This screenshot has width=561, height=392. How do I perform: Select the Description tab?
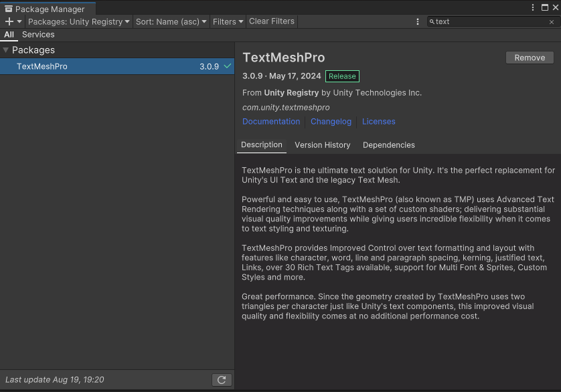(262, 145)
